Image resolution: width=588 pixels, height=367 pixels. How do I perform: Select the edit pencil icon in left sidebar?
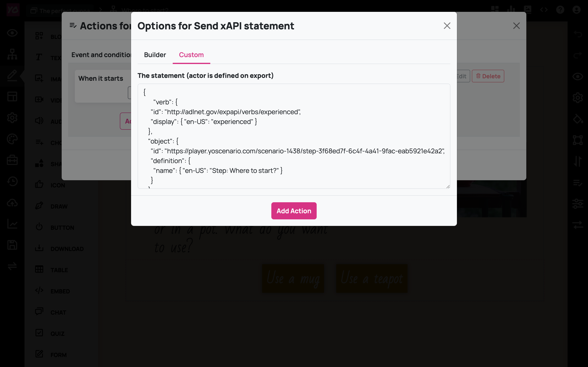point(12,75)
